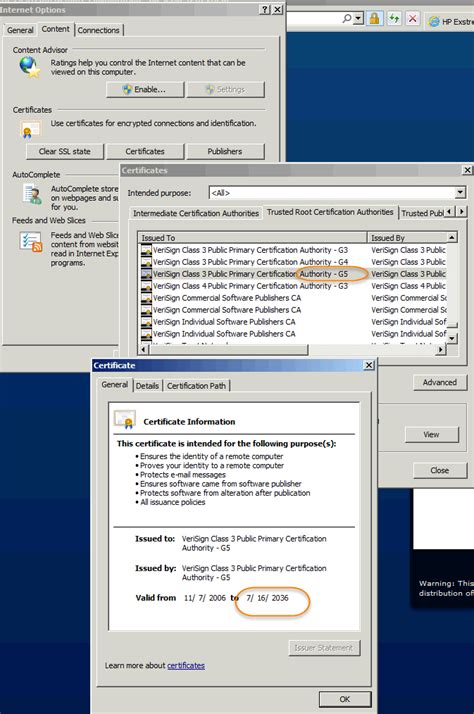Click the Issued By column header

coord(407,237)
